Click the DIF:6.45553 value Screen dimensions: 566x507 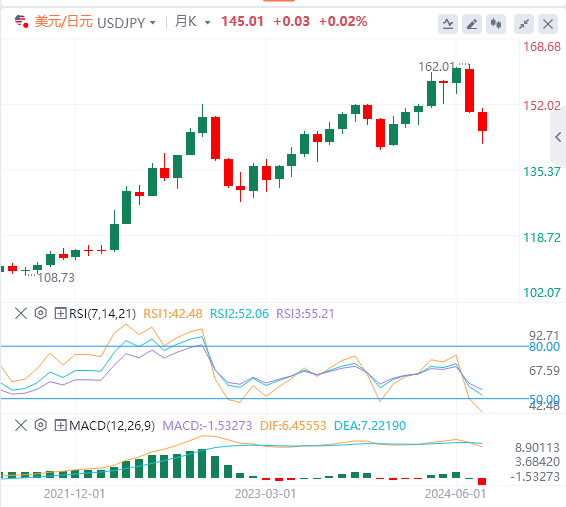coord(293,425)
